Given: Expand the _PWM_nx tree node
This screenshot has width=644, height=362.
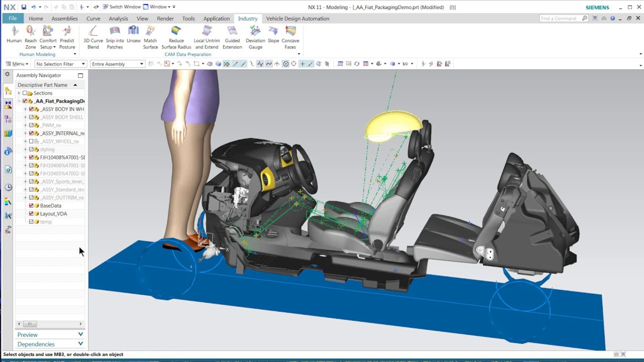Looking at the screenshot, I should coord(25,125).
